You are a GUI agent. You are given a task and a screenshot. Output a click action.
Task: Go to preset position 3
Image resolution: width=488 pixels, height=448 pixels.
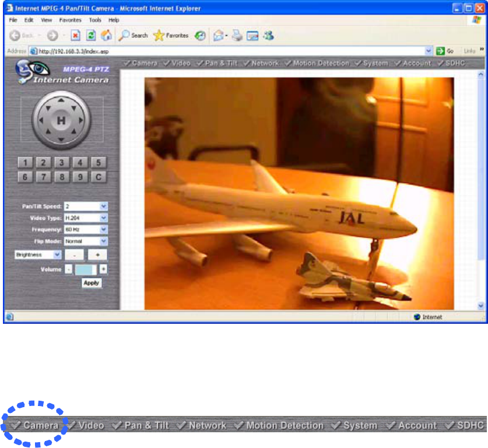(x=62, y=162)
